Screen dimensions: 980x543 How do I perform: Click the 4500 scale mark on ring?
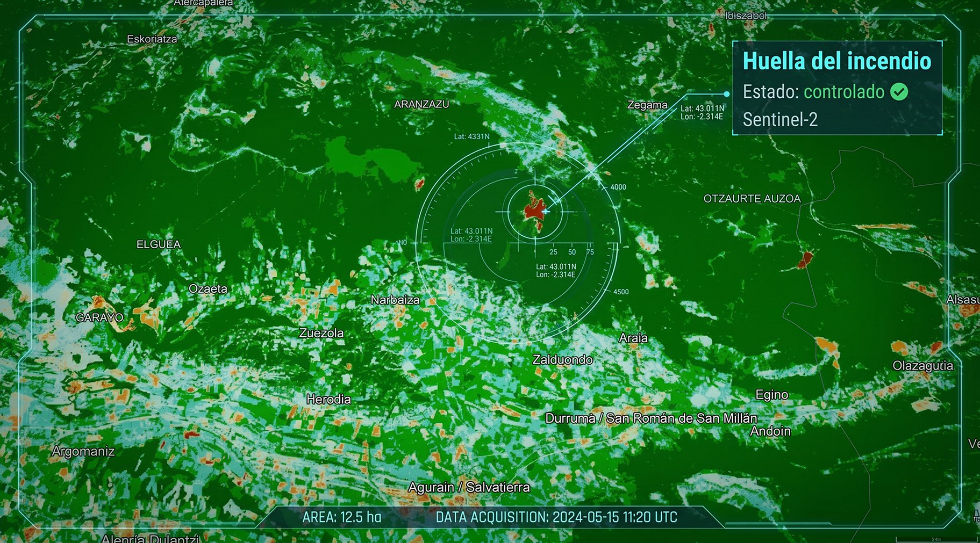pos(621,292)
